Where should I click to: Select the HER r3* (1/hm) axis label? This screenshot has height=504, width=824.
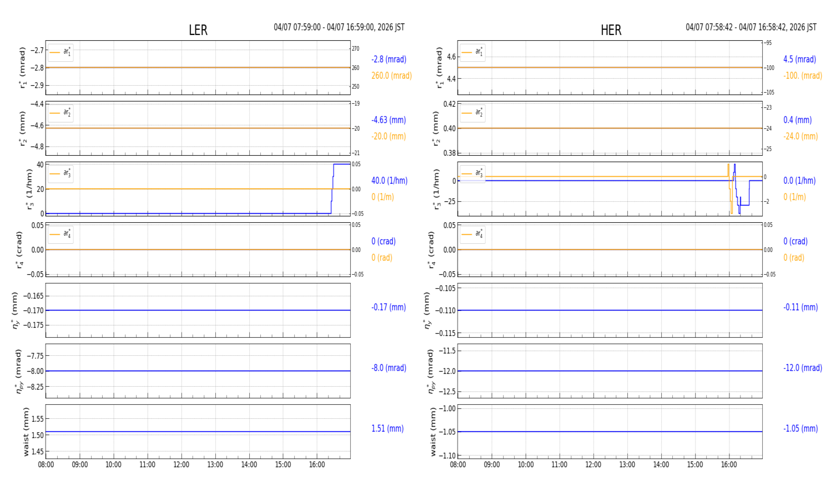click(435, 189)
